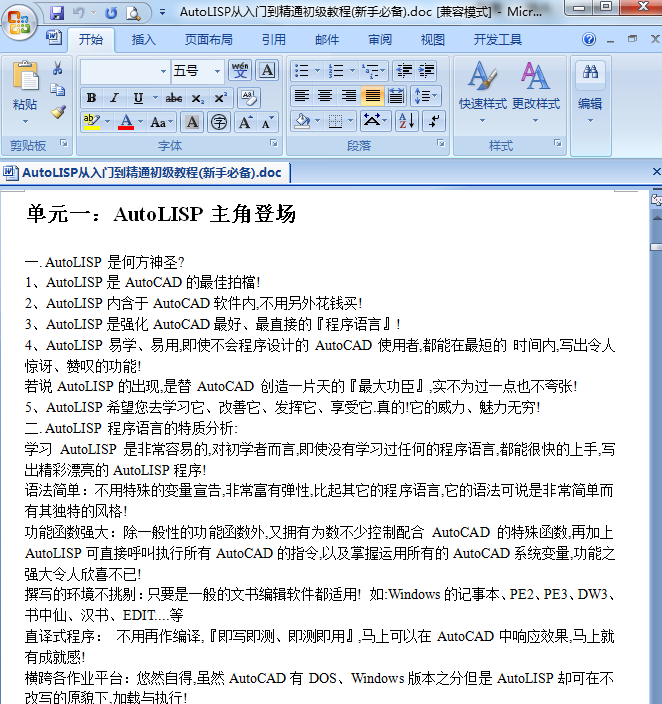Clear formatting eraser icon

[248, 97]
